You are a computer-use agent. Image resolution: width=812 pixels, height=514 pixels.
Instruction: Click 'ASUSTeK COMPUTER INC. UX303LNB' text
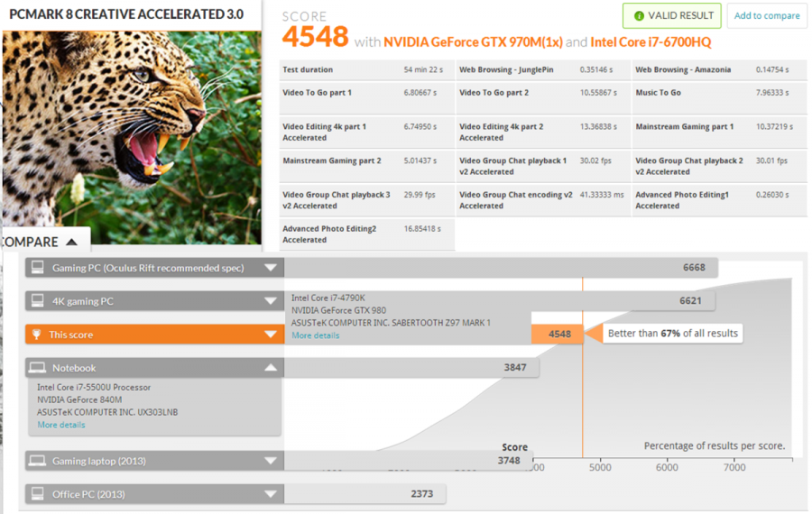point(107,412)
